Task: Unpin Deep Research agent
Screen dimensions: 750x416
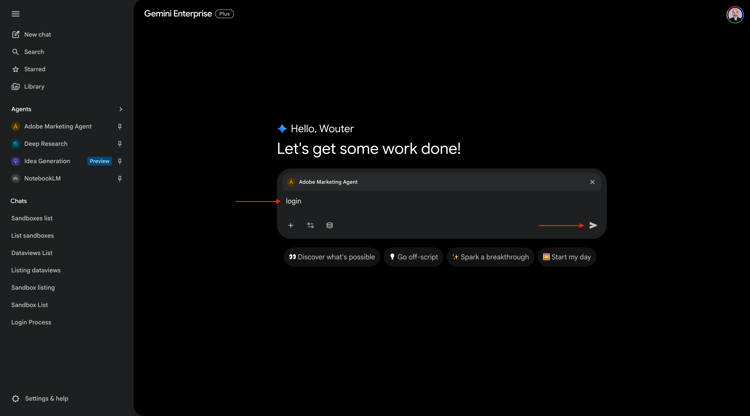Action: [120, 143]
